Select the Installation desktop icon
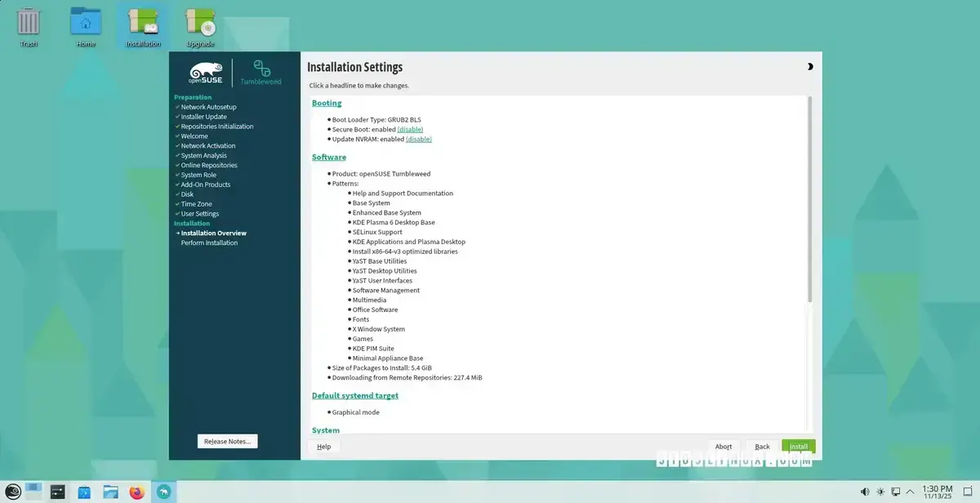Viewport: 980px width, 503px height. [x=143, y=27]
